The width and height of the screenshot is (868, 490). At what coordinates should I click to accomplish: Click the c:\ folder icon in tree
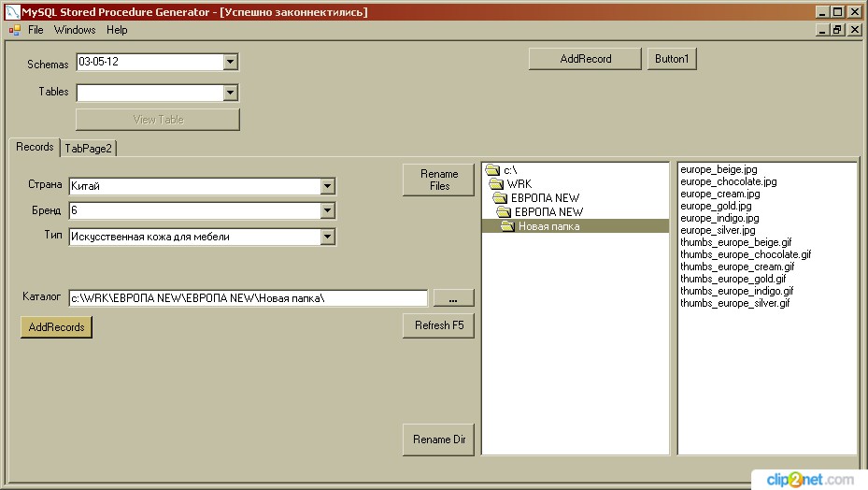coord(492,169)
